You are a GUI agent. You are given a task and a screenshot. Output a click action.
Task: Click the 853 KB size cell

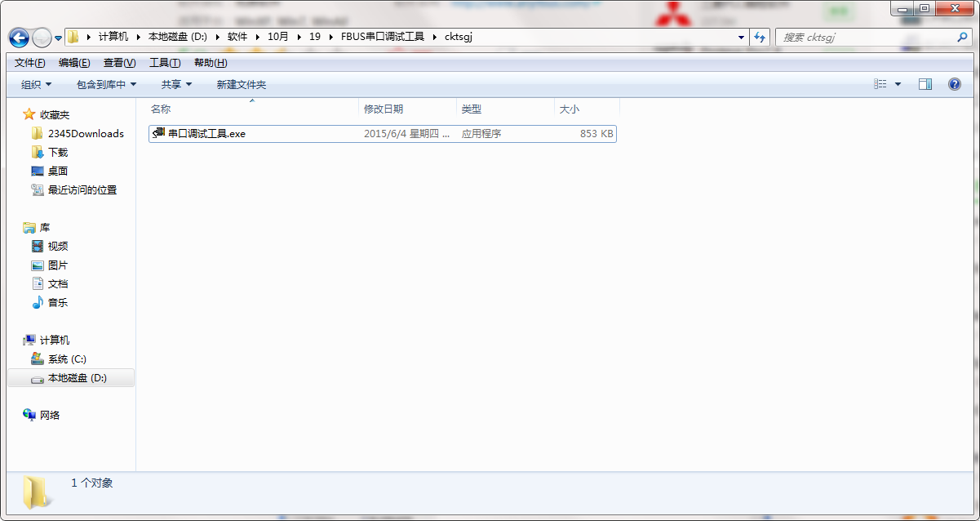pyautogui.click(x=596, y=133)
